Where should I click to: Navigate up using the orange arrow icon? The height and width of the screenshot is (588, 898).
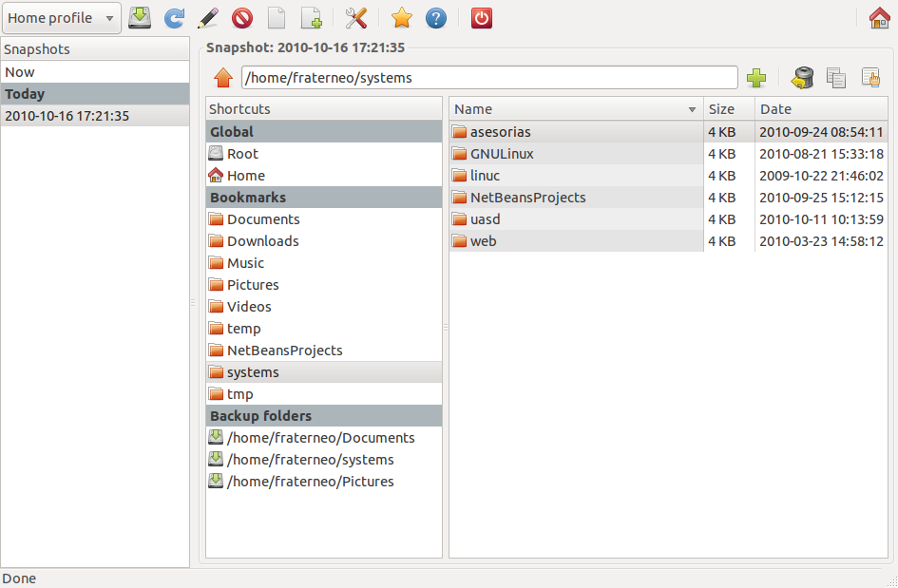click(224, 77)
